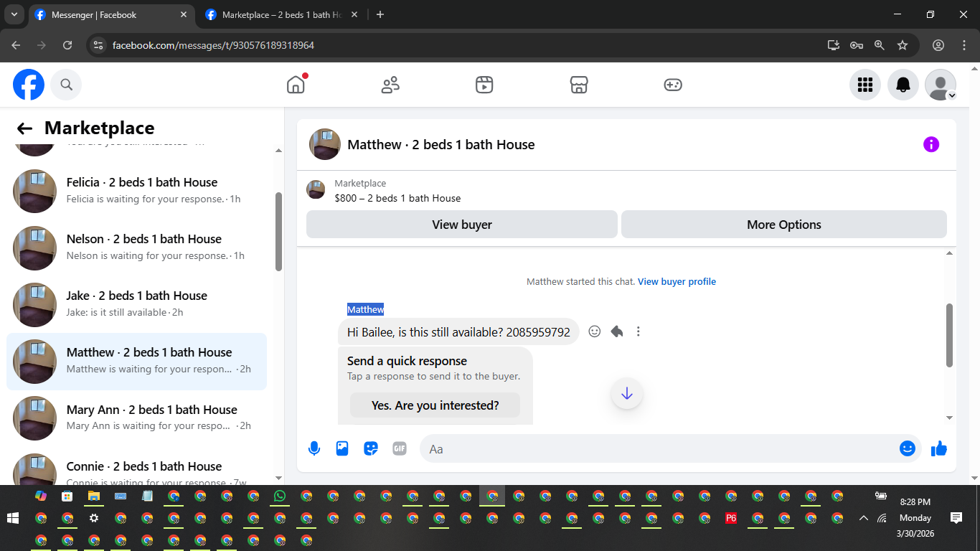Open Jake's 2 beds 1 bath House chat
Viewport: 980px width, 551px height.
click(x=136, y=303)
